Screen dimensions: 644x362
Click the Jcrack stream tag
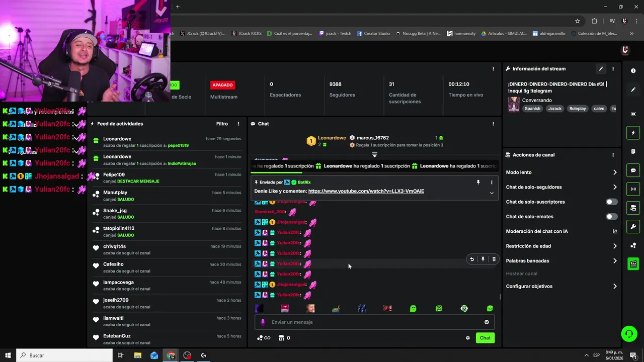click(555, 109)
